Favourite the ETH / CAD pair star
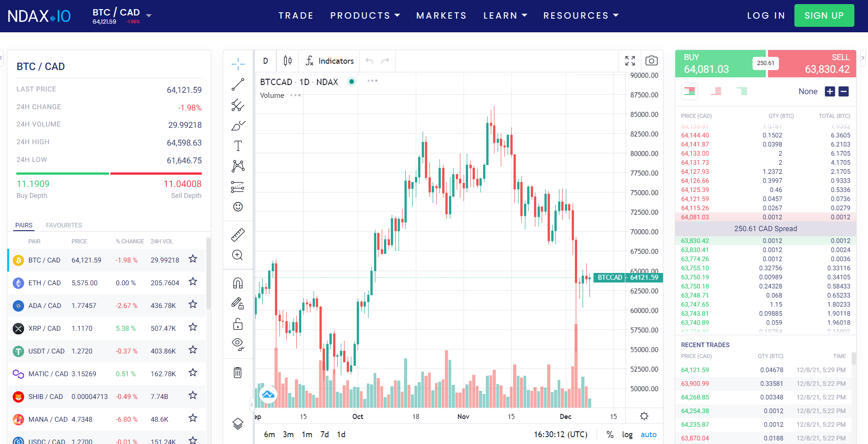Screen dimensions: 868x444 coord(193,282)
